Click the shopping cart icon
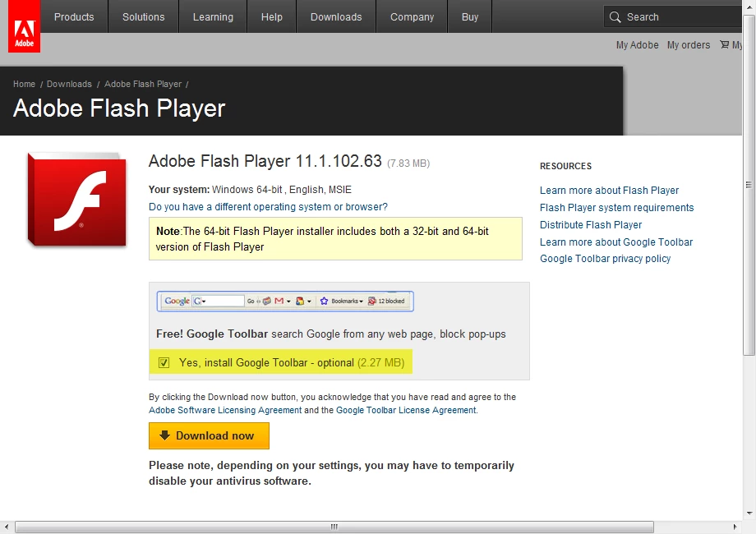The width and height of the screenshot is (756, 534). coord(724,45)
